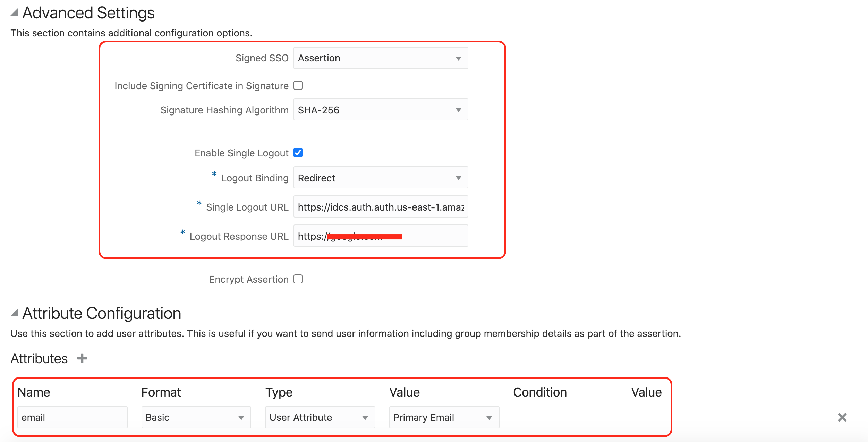The width and height of the screenshot is (868, 442).
Task: Uncheck Enable Single Logout
Action: coord(298,153)
